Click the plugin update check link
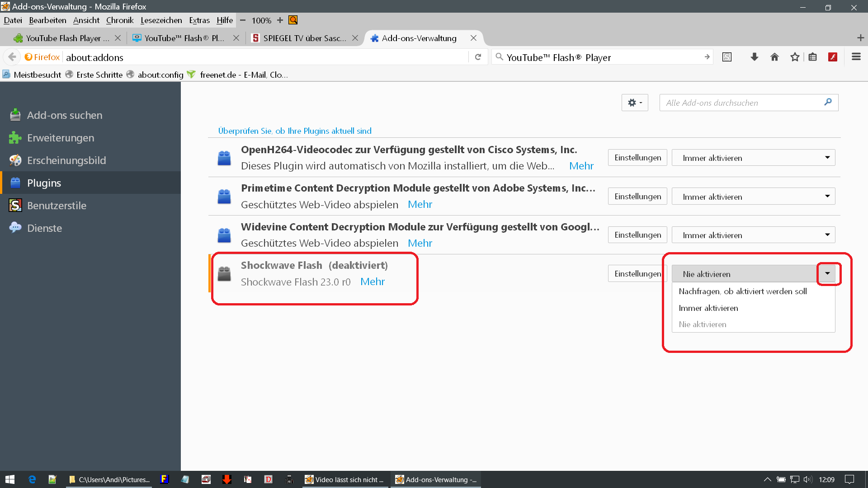868x488 pixels. click(x=295, y=131)
